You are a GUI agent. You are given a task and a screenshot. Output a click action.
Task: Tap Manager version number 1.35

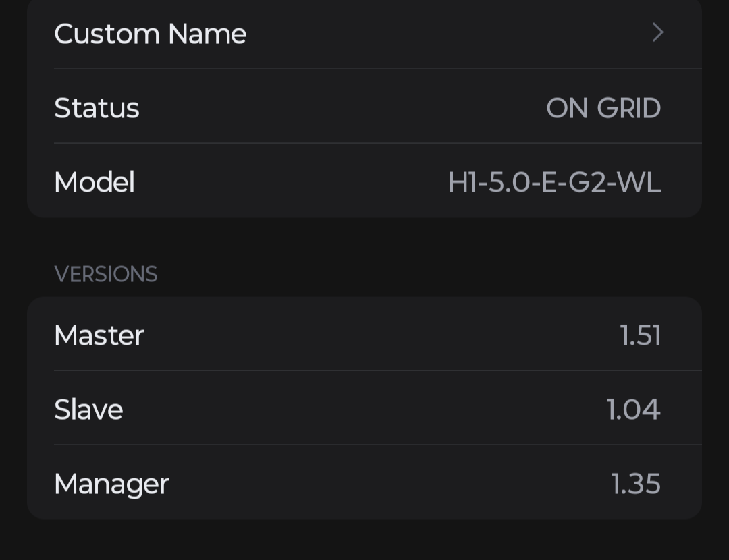point(636,484)
